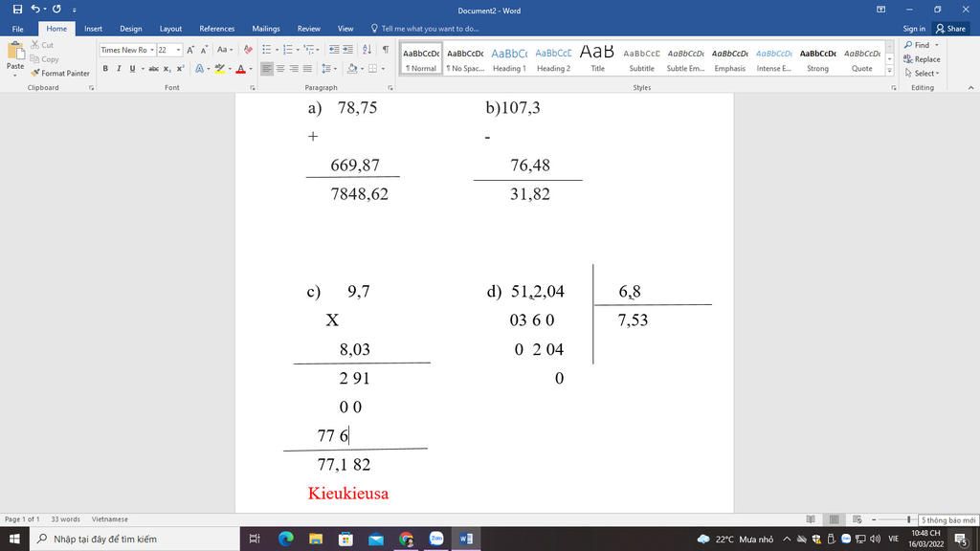Switch to the Review tab
The width and height of the screenshot is (980, 551).
pos(309,29)
